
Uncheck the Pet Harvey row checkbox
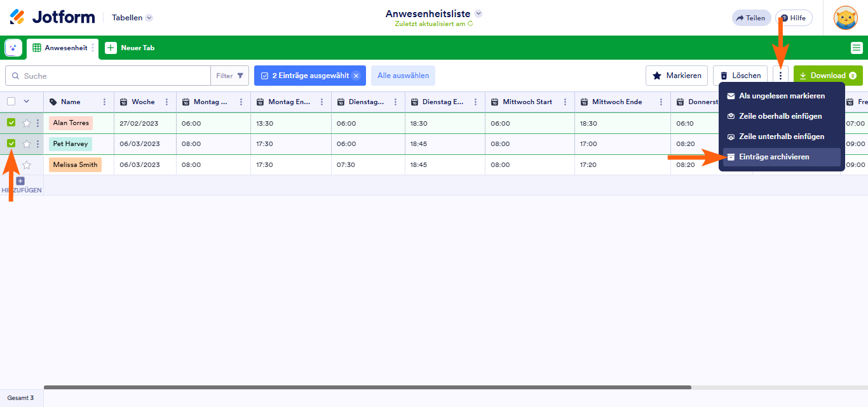[x=11, y=143]
